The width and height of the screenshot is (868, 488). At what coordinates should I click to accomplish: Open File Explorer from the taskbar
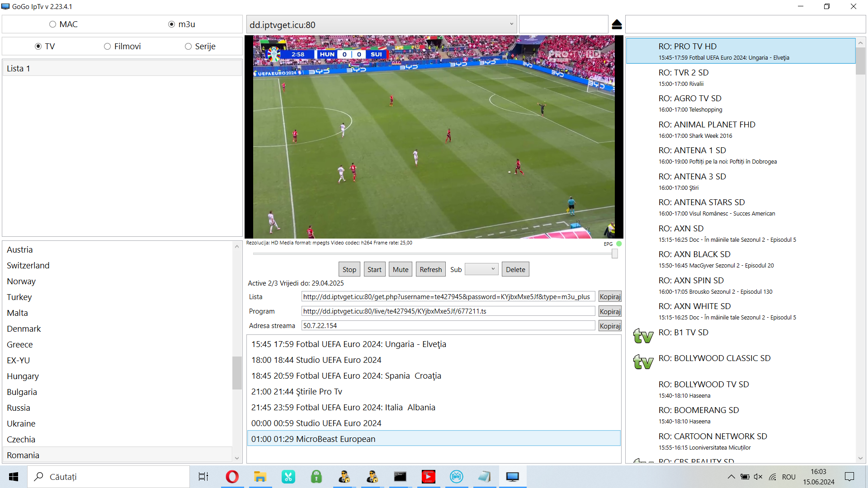coord(260,477)
